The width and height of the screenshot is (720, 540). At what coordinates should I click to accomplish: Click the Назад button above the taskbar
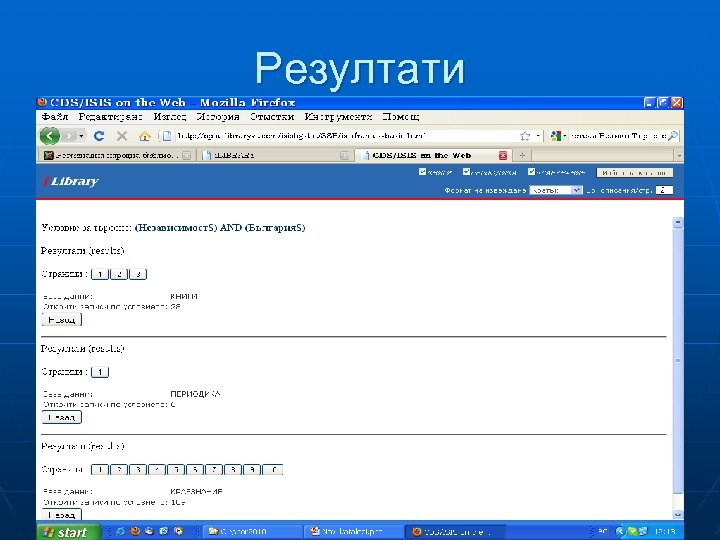62,515
